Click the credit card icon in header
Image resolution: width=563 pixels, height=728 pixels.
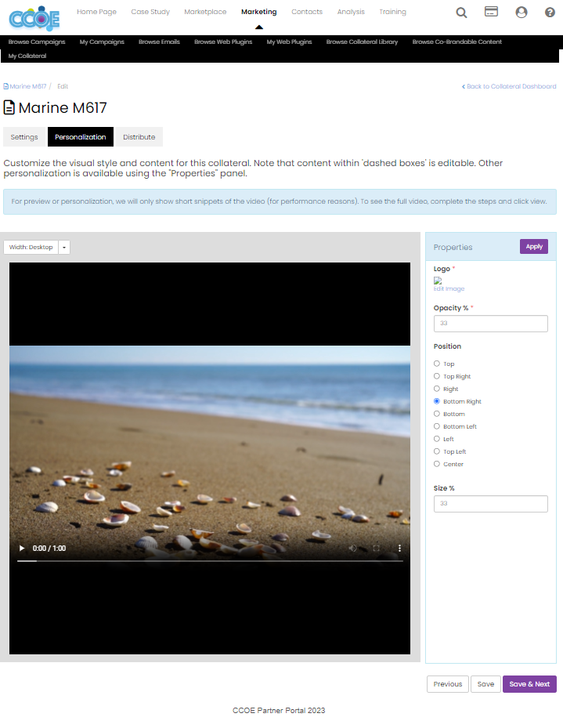click(x=491, y=12)
